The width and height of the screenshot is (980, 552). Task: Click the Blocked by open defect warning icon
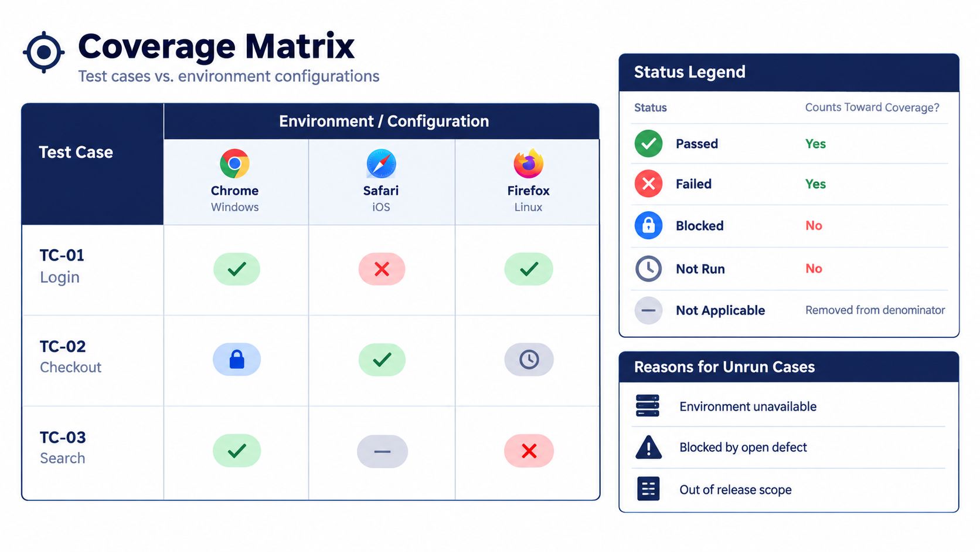(x=648, y=447)
